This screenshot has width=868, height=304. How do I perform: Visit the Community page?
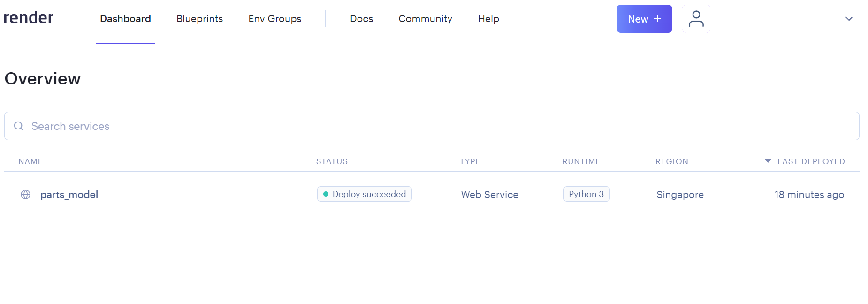point(426,19)
